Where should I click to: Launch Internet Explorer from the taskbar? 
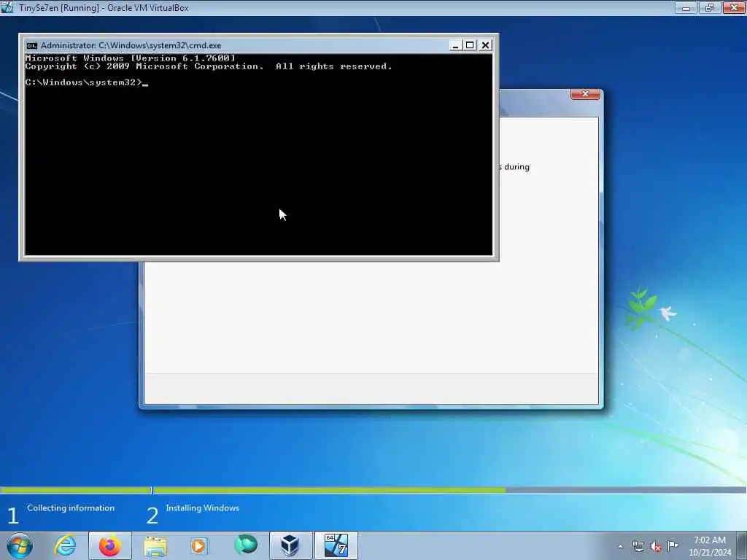(x=65, y=545)
